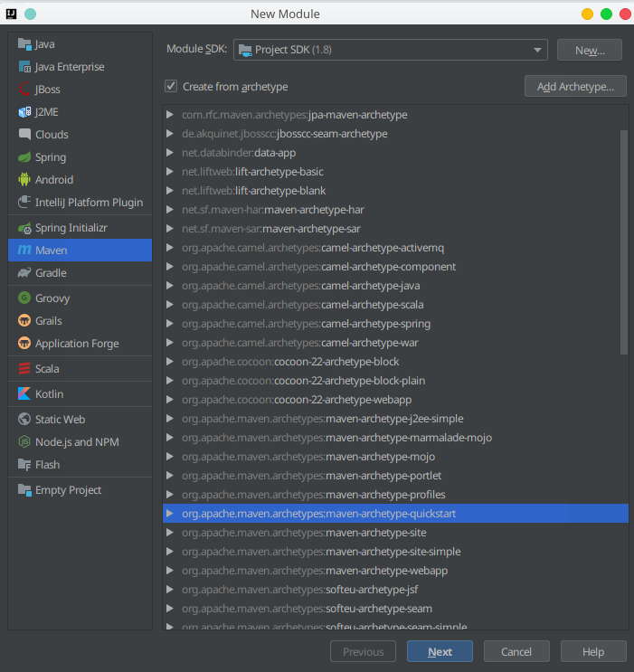Click the Android icon in sidebar

click(24, 180)
